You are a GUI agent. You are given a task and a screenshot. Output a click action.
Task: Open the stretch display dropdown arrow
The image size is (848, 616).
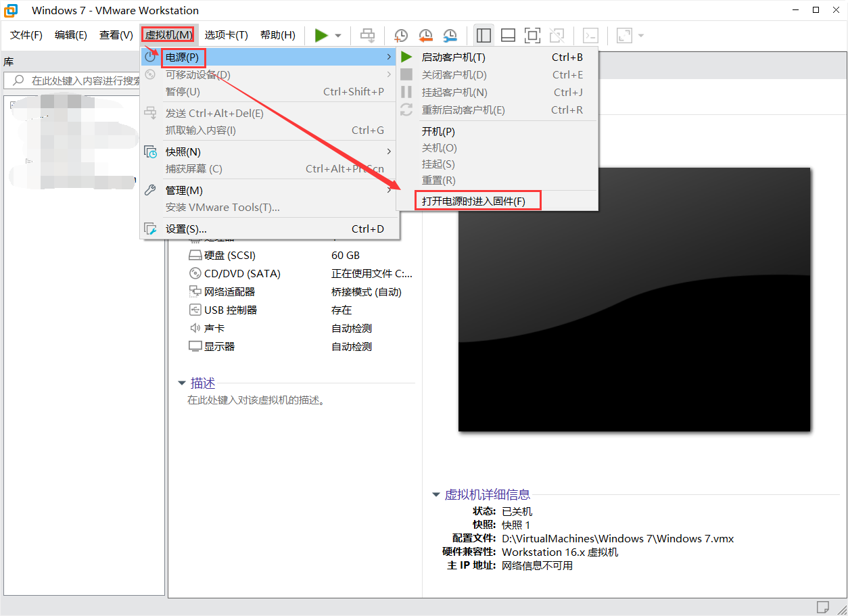pyautogui.click(x=640, y=35)
